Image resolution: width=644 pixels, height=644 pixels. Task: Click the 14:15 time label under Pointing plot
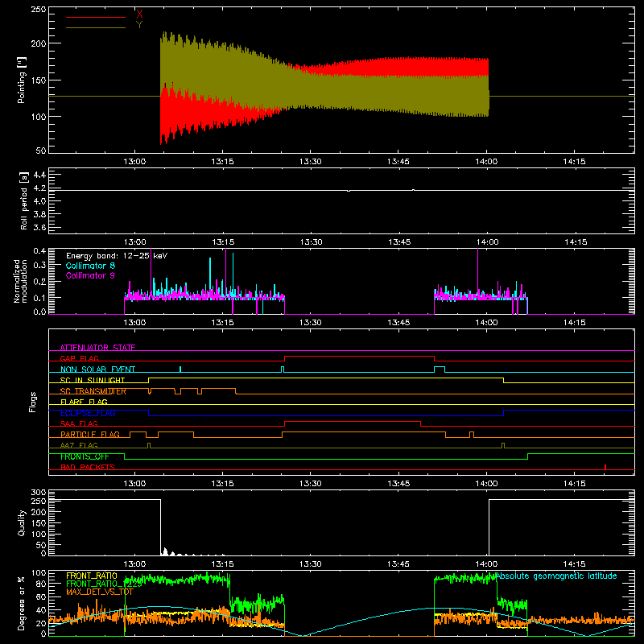pos(574,162)
